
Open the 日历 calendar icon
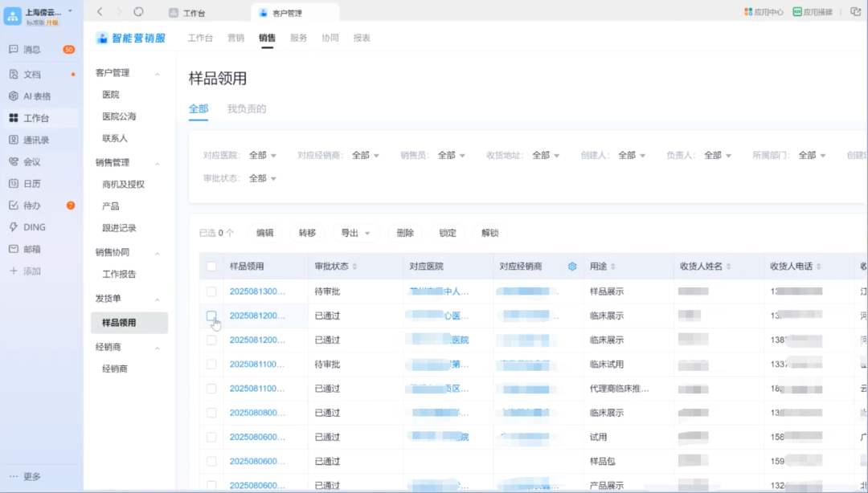(x=14, y=183)
